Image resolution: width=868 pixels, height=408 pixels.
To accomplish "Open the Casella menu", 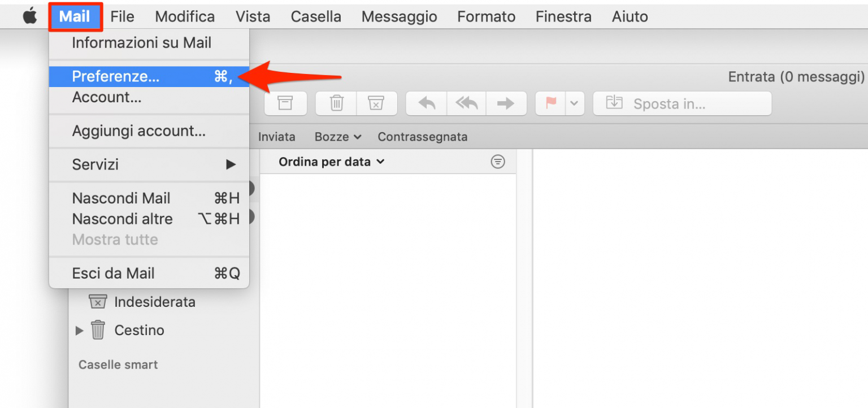I will 316,17.
